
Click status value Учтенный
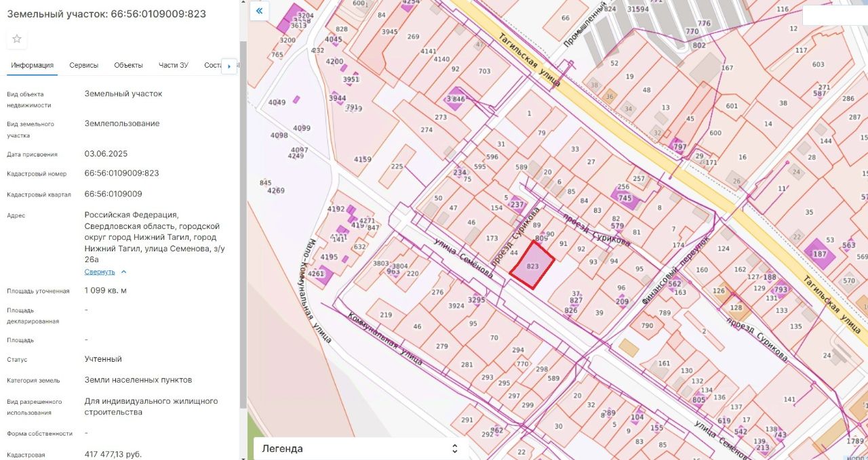click(103, 359)
